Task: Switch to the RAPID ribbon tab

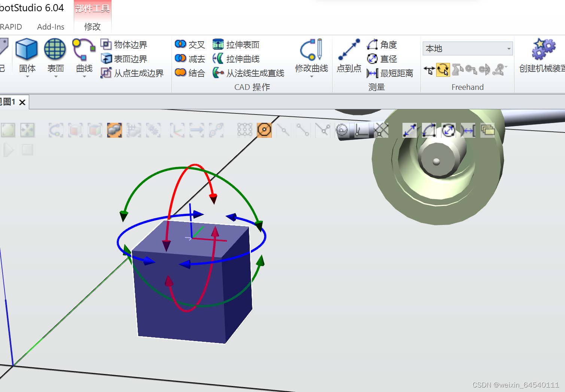Action: pos(11,27)
